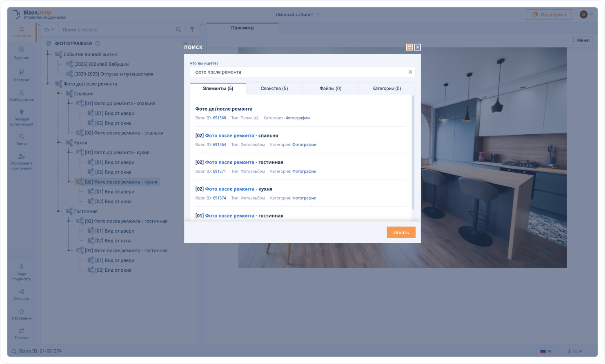Open Задания section in sidebar
The height and width of the screenshot is (364, 605).
22,53
